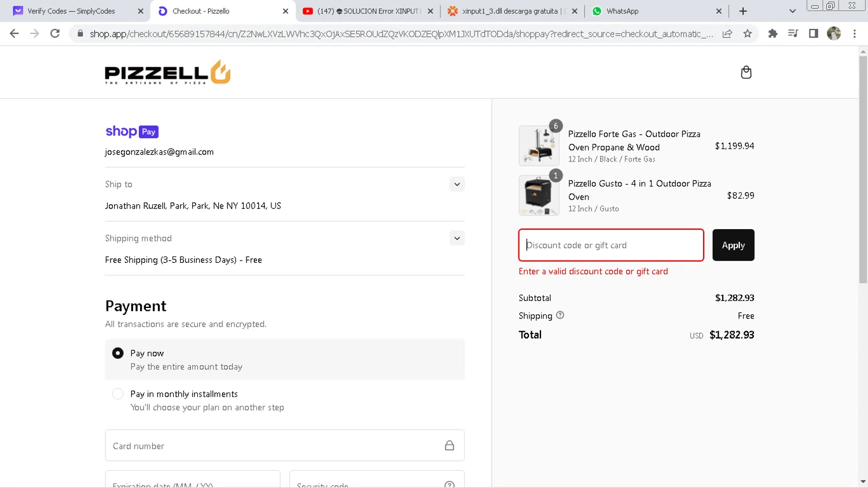Close the Checkout Pizzello tab

pos(285,11)
